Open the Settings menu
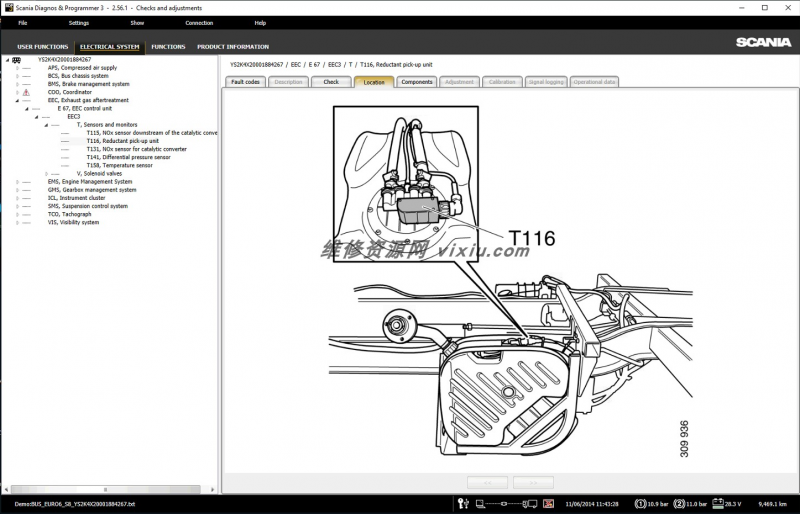 [x=79, y=23]
